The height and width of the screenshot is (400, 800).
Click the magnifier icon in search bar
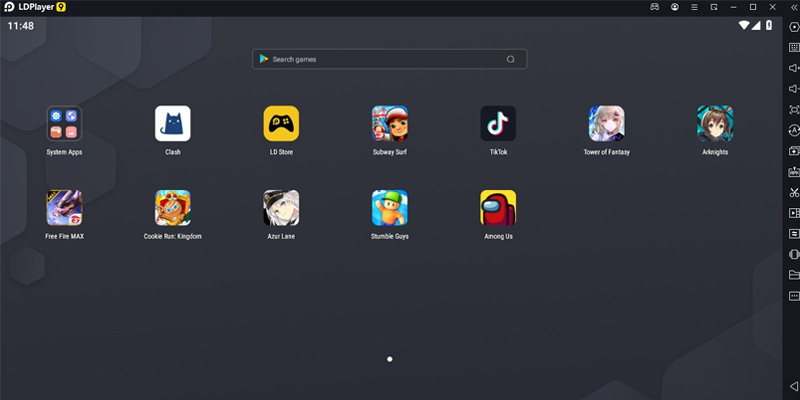(x=510, y=59)
